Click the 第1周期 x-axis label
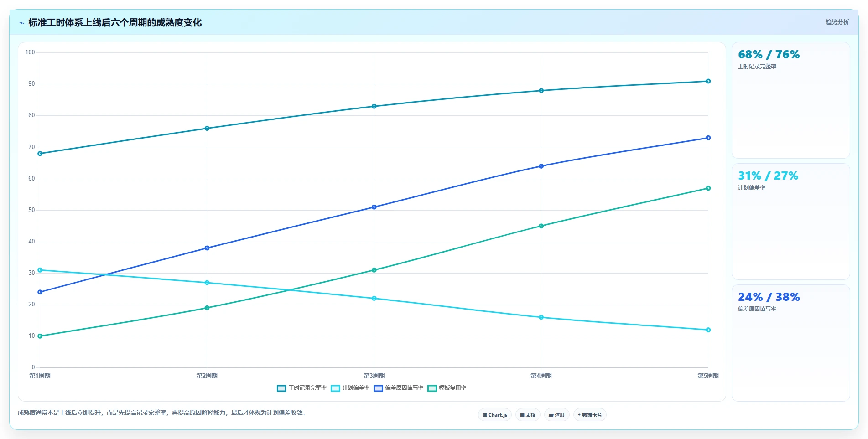The height and width of the screenshot is (439, 868). coord(40,376)
